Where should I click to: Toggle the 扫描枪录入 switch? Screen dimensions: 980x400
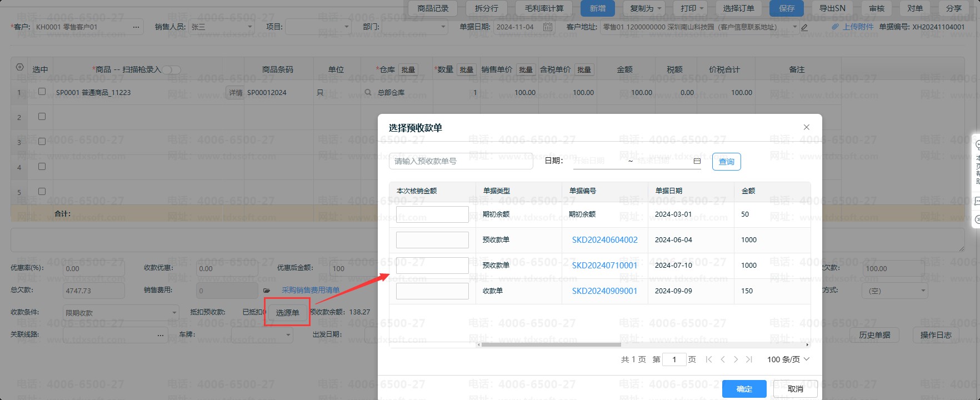(171, 69)
